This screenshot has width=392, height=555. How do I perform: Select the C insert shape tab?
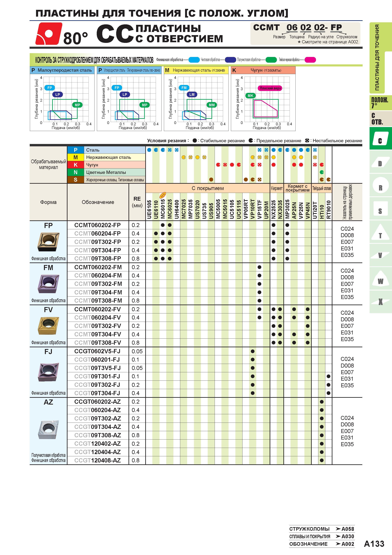380,138
